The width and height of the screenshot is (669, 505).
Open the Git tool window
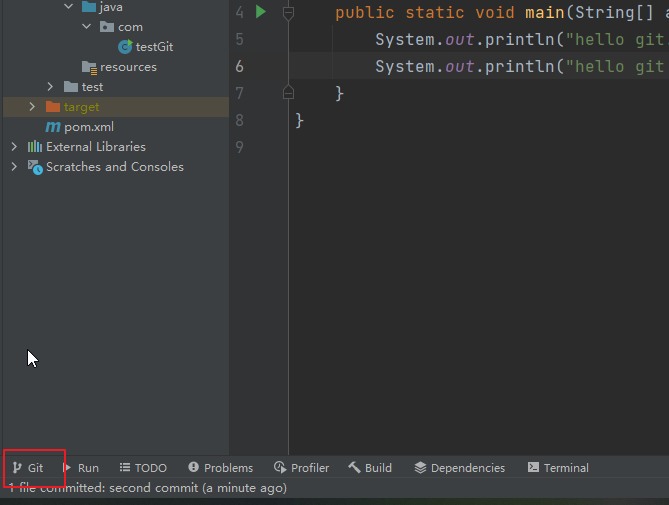(x=28, y=468)
